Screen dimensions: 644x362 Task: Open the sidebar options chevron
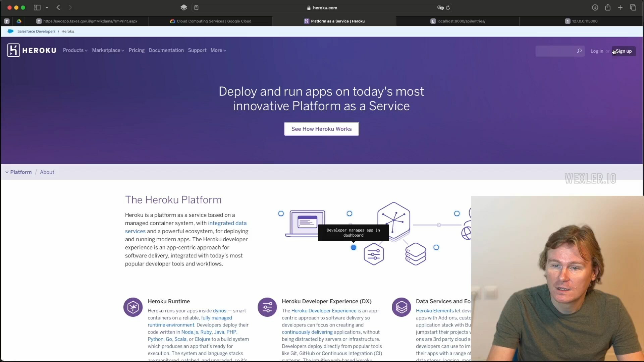tap(47, 8)
